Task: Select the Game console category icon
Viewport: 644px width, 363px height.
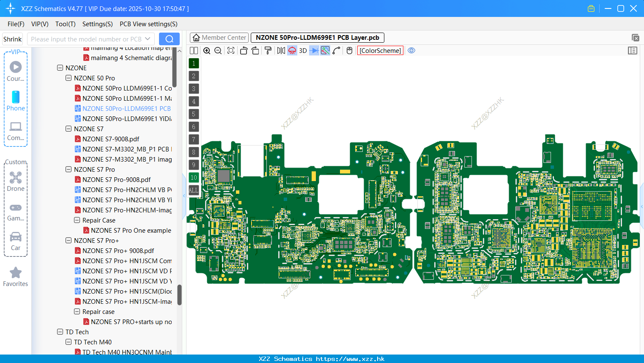Action: click(16, 212)
